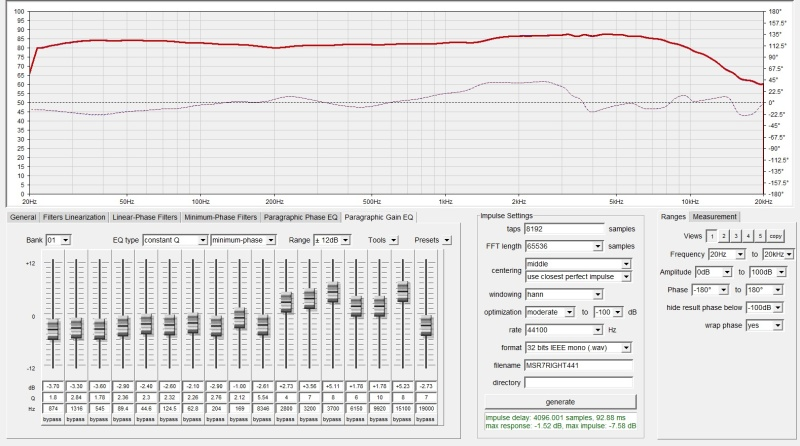Click the copy views button
The image size is (800, 446).
coord(776,236)
